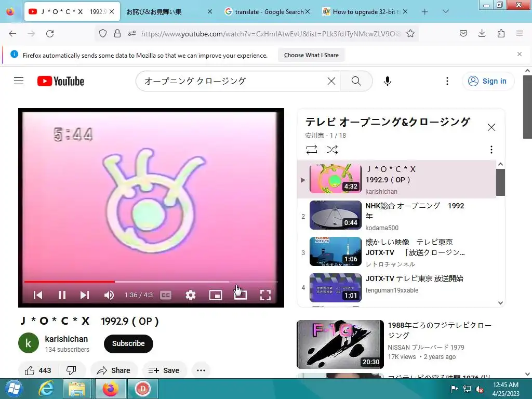The image size is (532, 399).
Task: Clear the YouTube search box text
Action: (331, 81)
